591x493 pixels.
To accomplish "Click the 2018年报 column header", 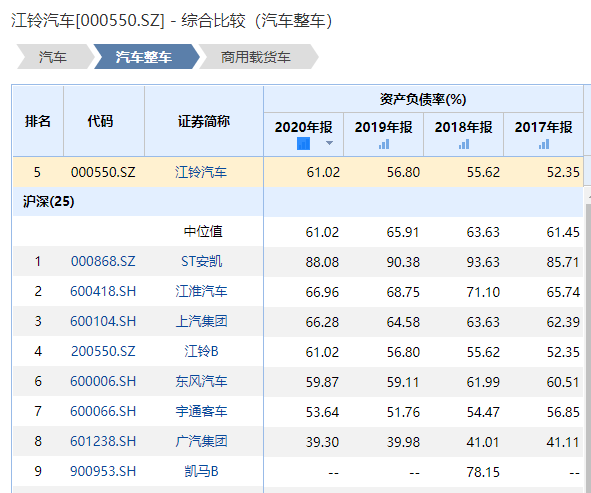I will (464, 127).
